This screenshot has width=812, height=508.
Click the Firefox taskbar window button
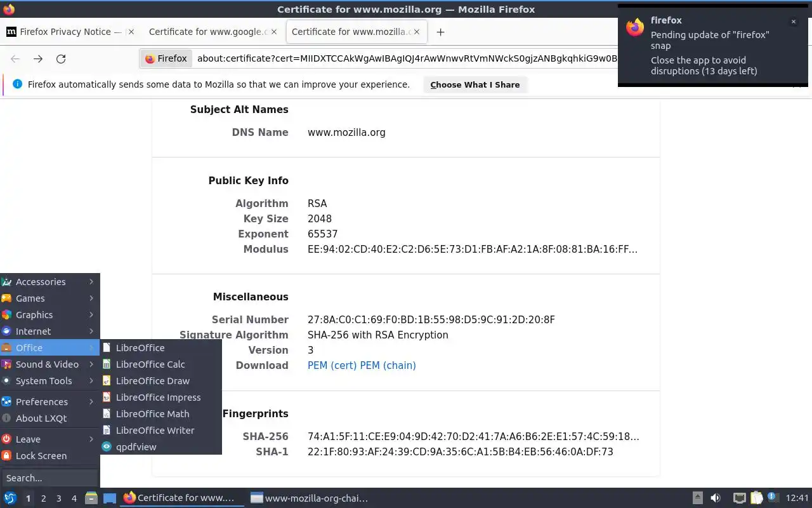coord(183,498)
